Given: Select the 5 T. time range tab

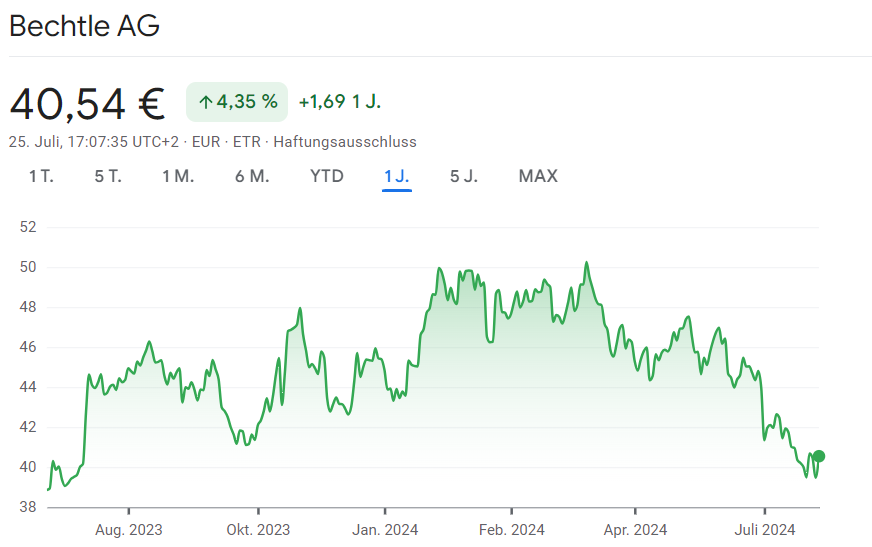Looking at the screenshot, I should point(108,176).
